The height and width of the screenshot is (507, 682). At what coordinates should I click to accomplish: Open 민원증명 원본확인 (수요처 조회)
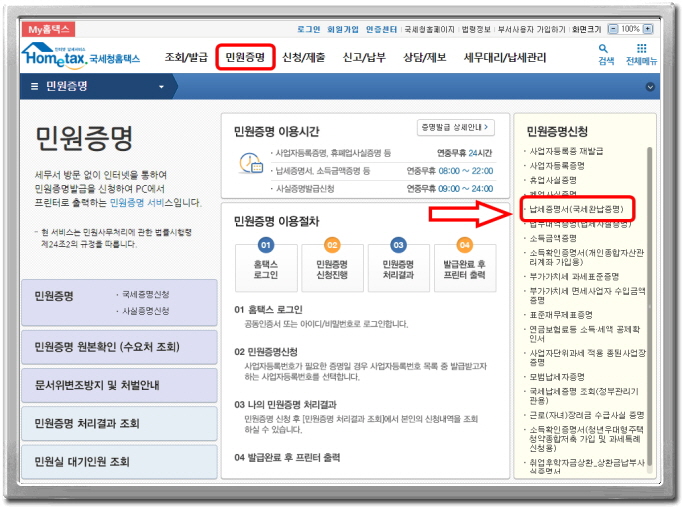119,347
